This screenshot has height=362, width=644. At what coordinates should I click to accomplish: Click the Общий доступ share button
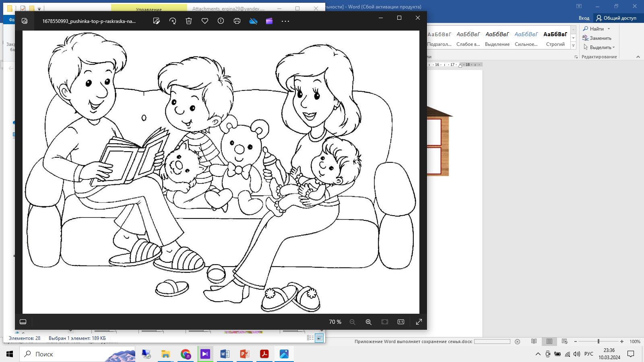coord(616,18)
